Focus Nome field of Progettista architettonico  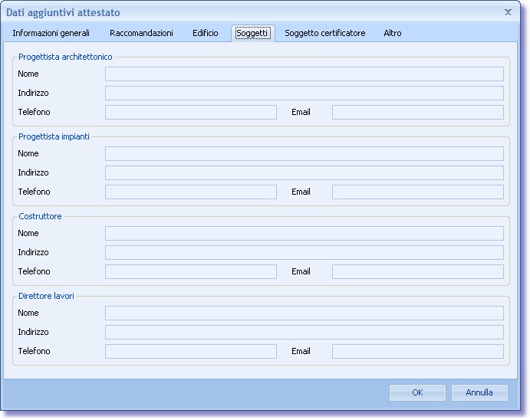tap(305, 74)
